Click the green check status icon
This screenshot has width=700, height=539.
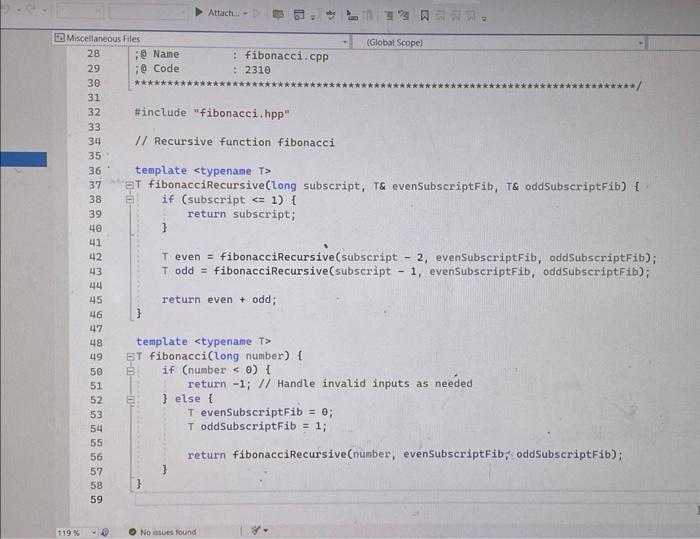[132, 532]
